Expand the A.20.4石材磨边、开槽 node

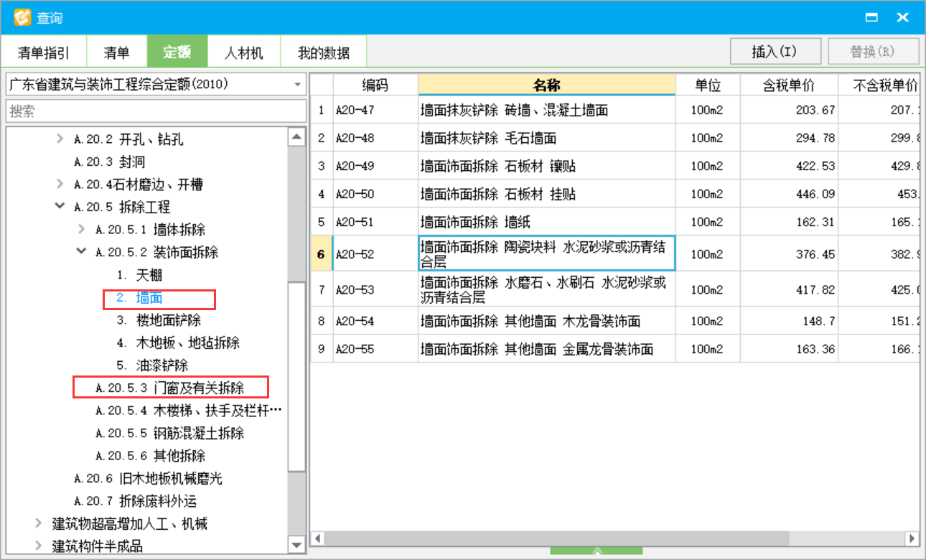(x=60, y=185)
